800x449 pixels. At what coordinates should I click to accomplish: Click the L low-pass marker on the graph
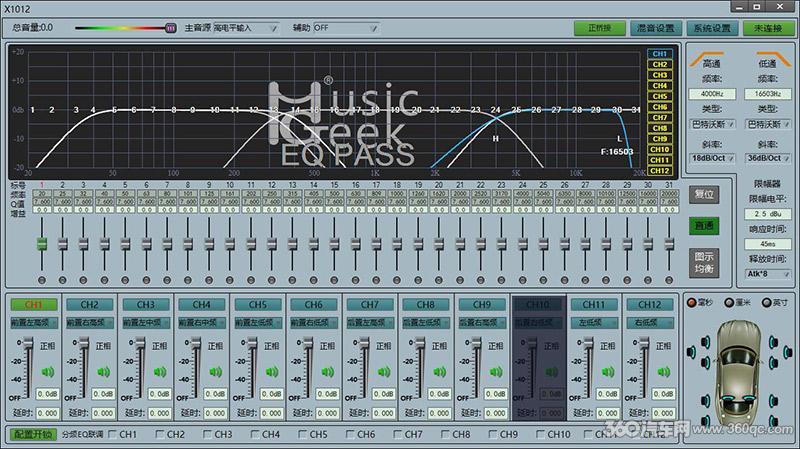tap(619, 138)
